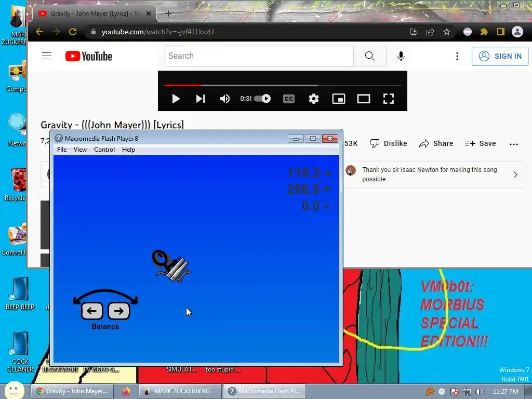Image resolution: width=532 pixels, height=399 pixels.
Task: Toggle closed captions in the player
Action: tap(289, 99)
